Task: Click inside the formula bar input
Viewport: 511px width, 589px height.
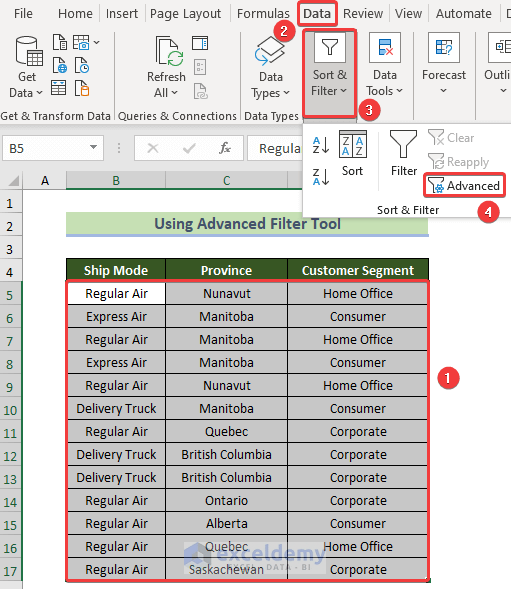Action: click(275, 148)
